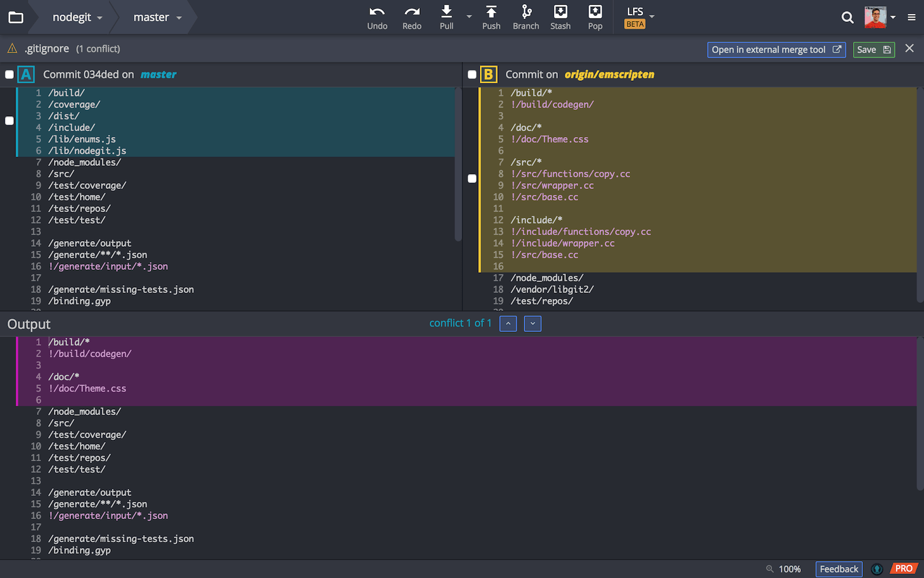Image resolution: width=924 pixels, height=578 pixels.
Task: Select the Branch tool in the toolbar
Action: pyautogui.click(x=526, y=17)
